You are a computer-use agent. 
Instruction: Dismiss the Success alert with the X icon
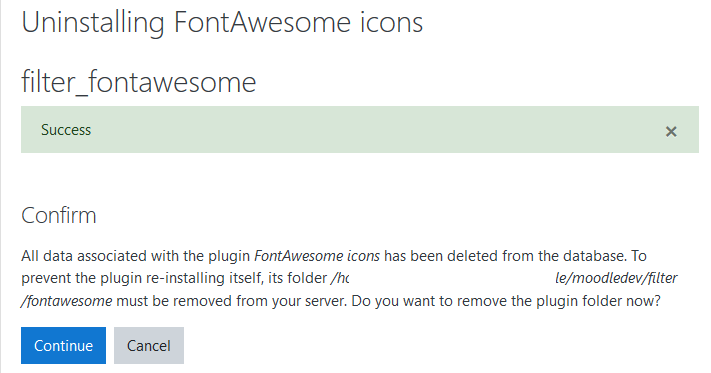click(671, 131)
